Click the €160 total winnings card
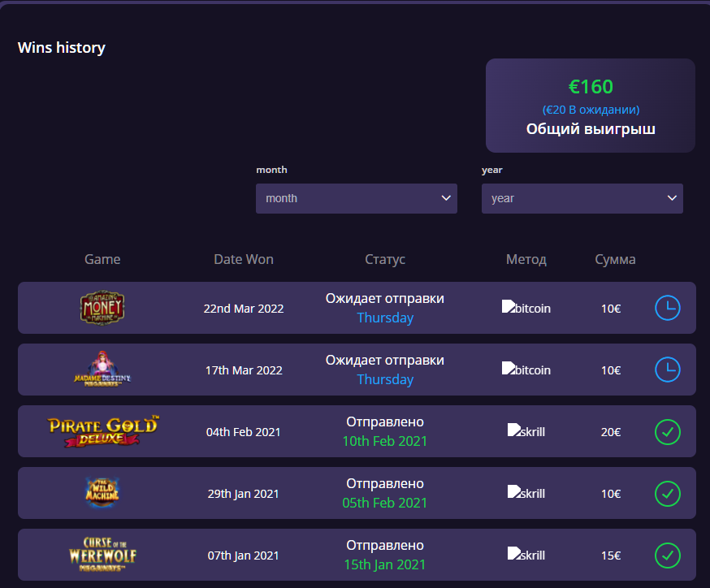This screenshot has width=710, height=588. click(591, 106)
